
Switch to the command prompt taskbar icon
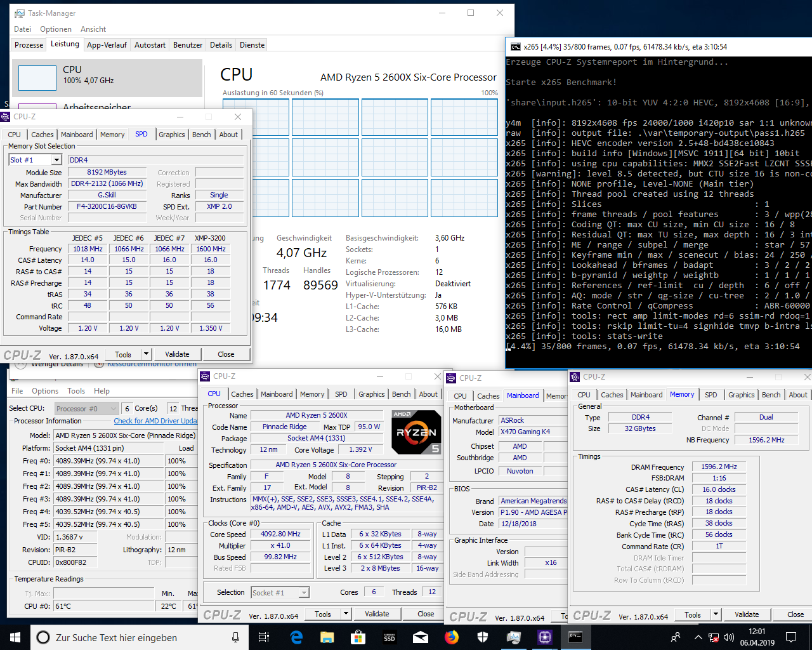pos(575,637)
